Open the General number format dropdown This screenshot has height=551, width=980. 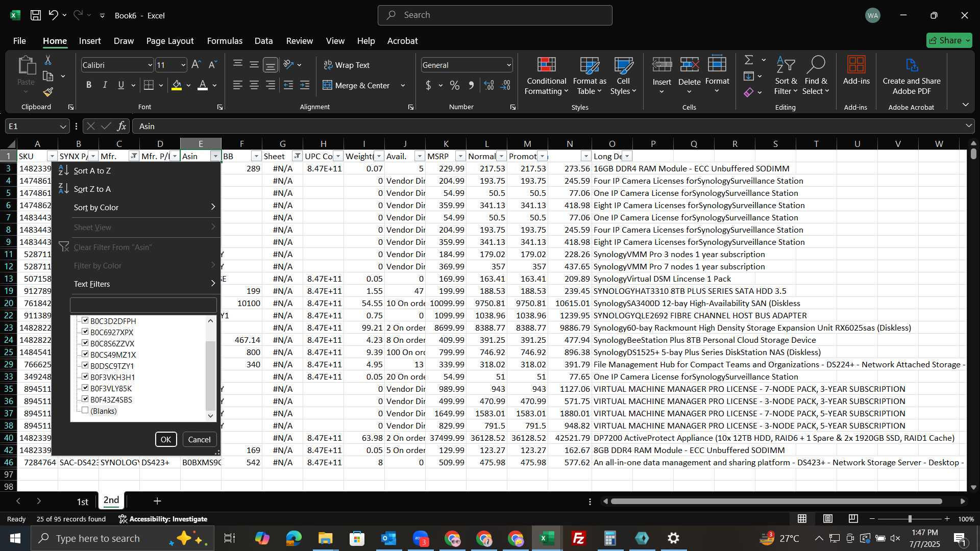point(509,65)
